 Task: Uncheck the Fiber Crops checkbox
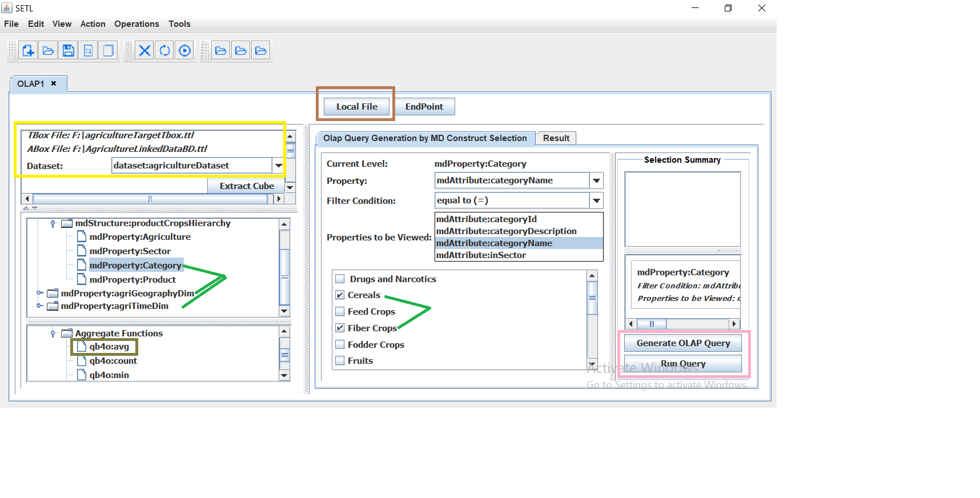tap(340, 328)
